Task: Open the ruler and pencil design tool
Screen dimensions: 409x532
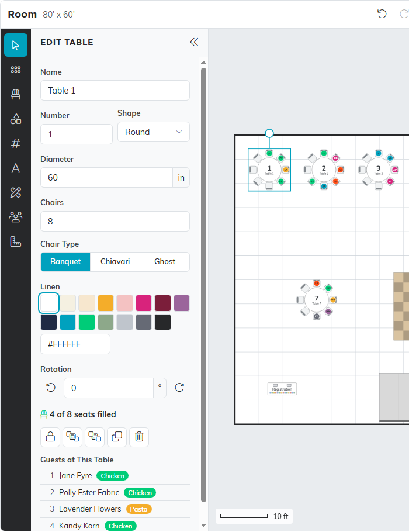Action: pos(16,192)
